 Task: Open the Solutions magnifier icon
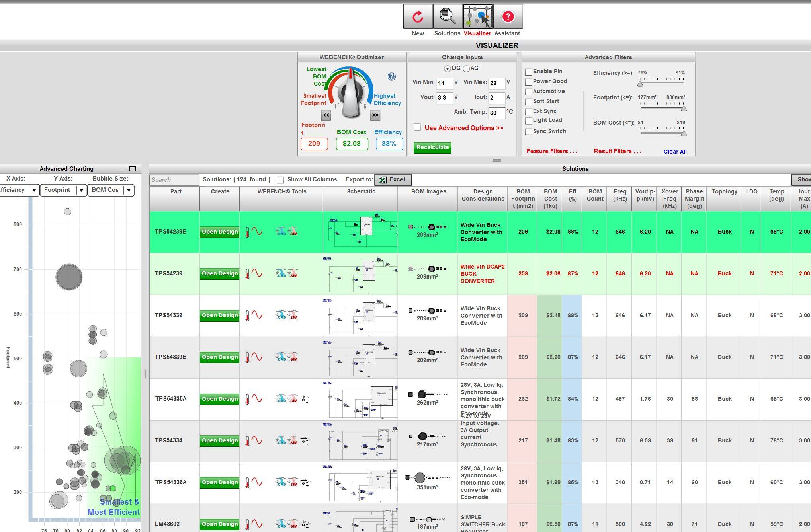pyautogui.click(x=447, y=17)
